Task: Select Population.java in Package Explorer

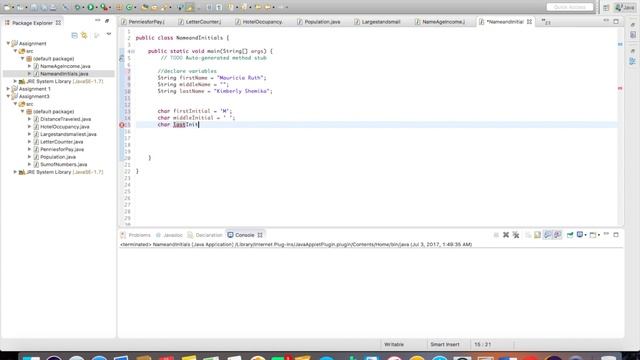Action: 58,157
